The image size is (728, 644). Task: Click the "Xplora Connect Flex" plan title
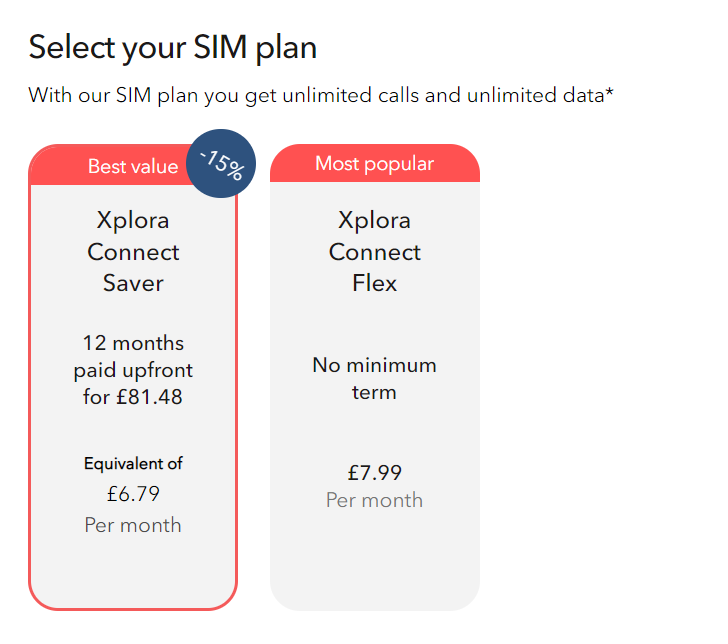[x=374, y=251]
